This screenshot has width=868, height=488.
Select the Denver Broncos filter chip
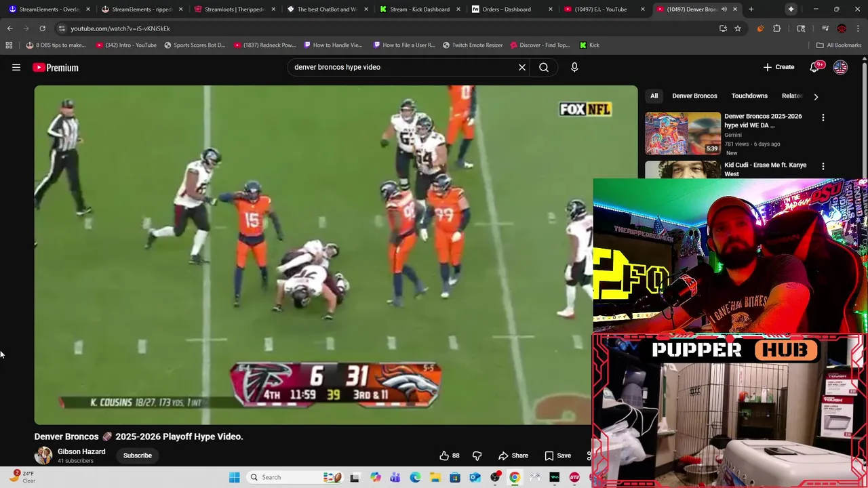[694, 96]
